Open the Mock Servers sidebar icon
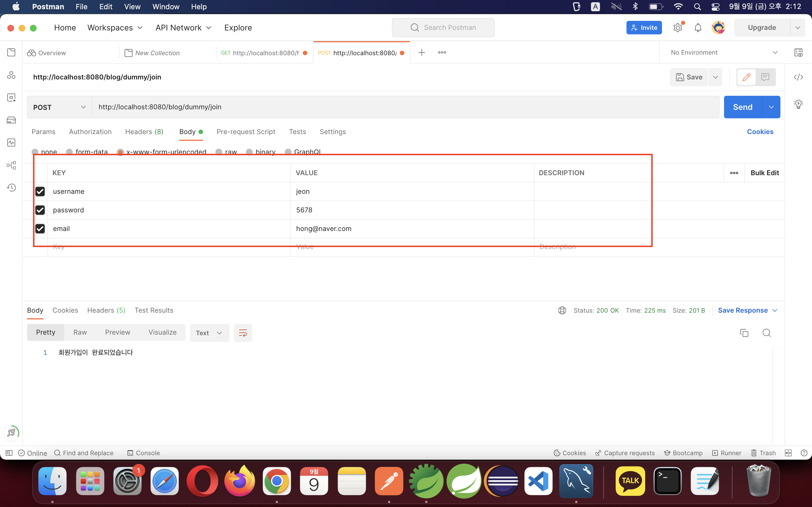 11,120
